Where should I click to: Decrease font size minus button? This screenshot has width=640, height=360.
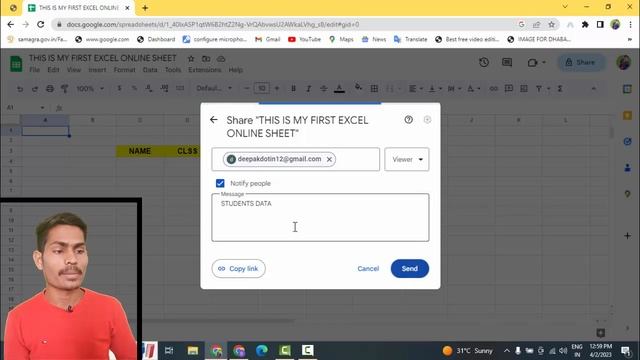[246, 89]
